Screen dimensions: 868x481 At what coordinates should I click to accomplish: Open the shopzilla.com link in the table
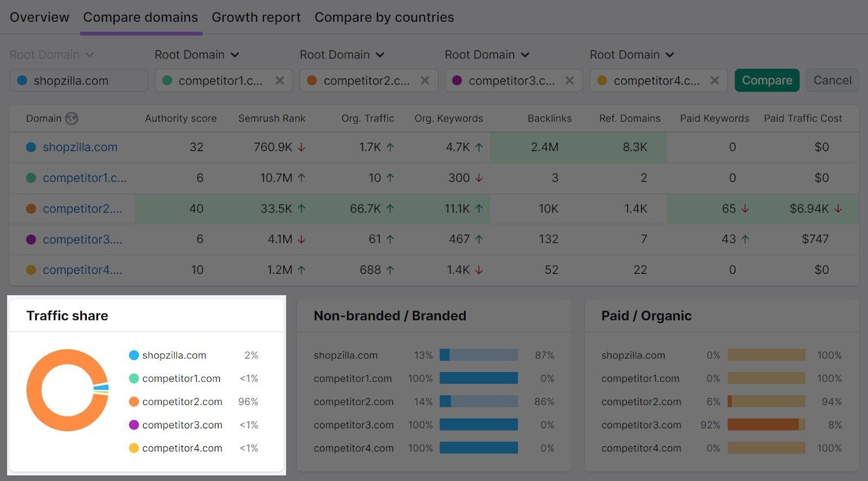pyautogui.click(x=80, y=147)
